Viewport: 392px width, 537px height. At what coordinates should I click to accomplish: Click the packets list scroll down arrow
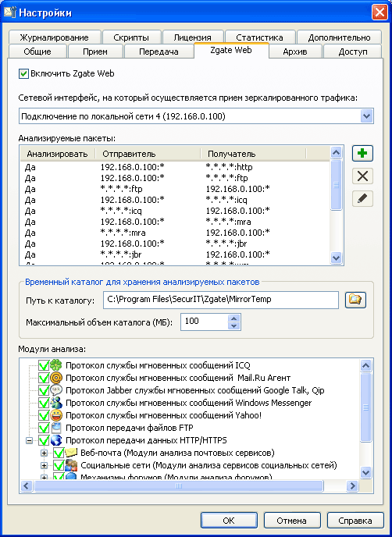(336, 258)
